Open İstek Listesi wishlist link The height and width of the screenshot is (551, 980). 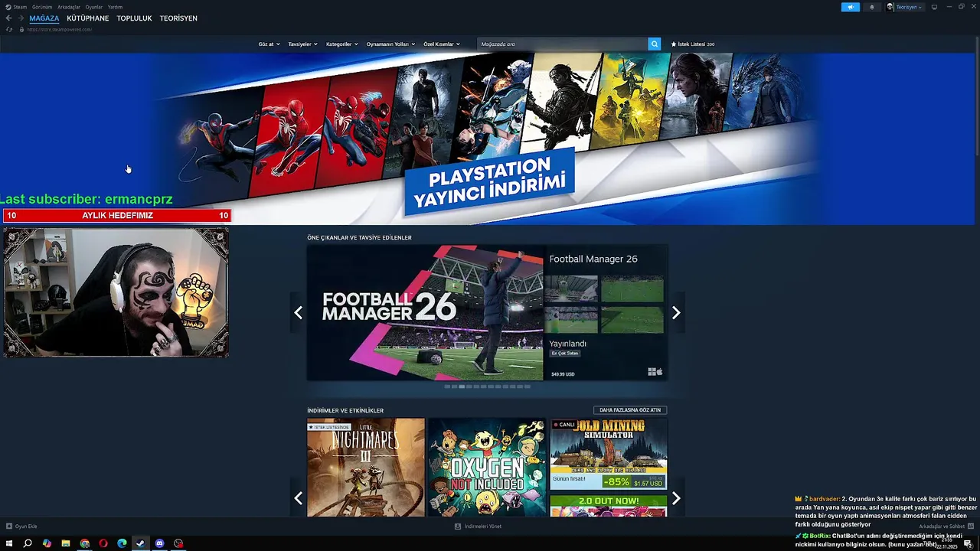tap(693, 44)
